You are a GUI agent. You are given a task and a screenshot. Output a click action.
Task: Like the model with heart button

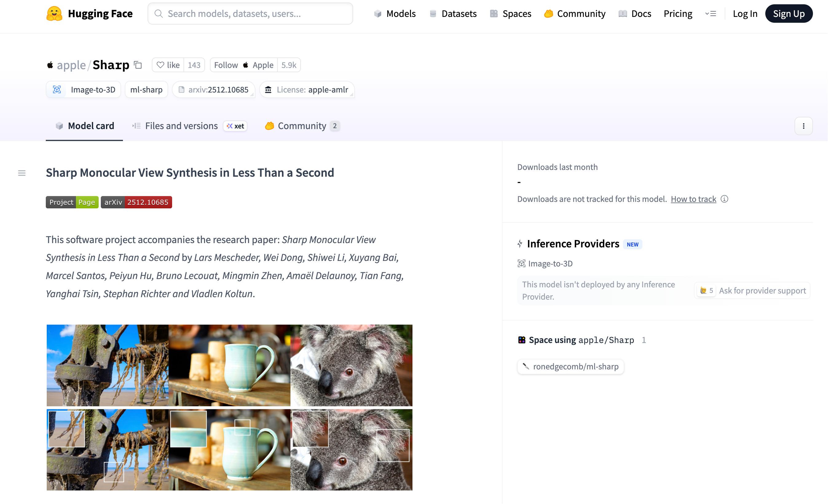click(x=168, y=65)
